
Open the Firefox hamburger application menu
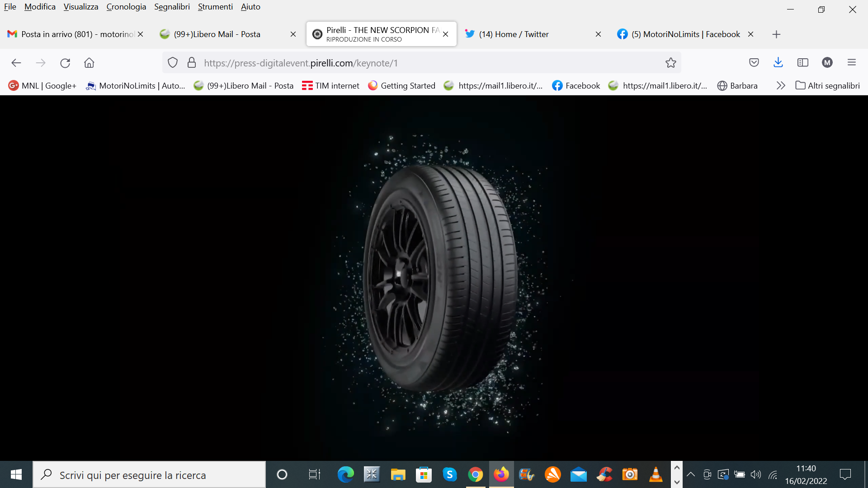(x=852, y=63)
